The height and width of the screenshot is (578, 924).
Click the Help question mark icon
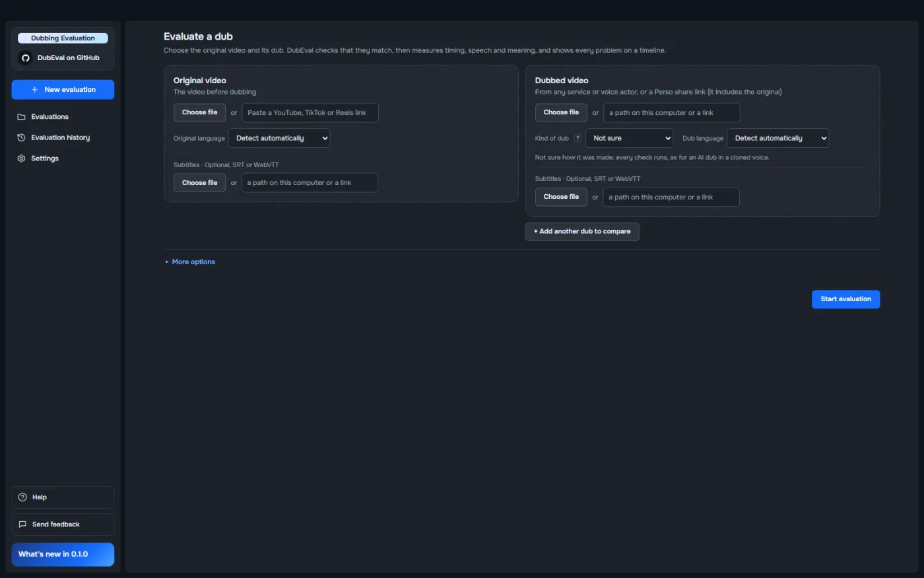22,497
